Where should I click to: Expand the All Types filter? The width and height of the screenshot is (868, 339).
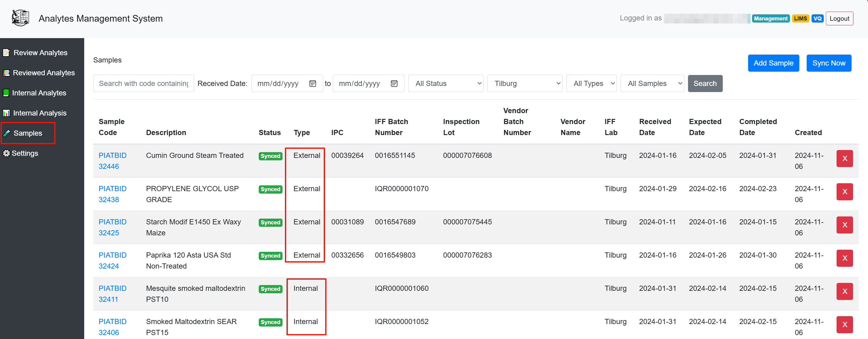tap(591, 84)
